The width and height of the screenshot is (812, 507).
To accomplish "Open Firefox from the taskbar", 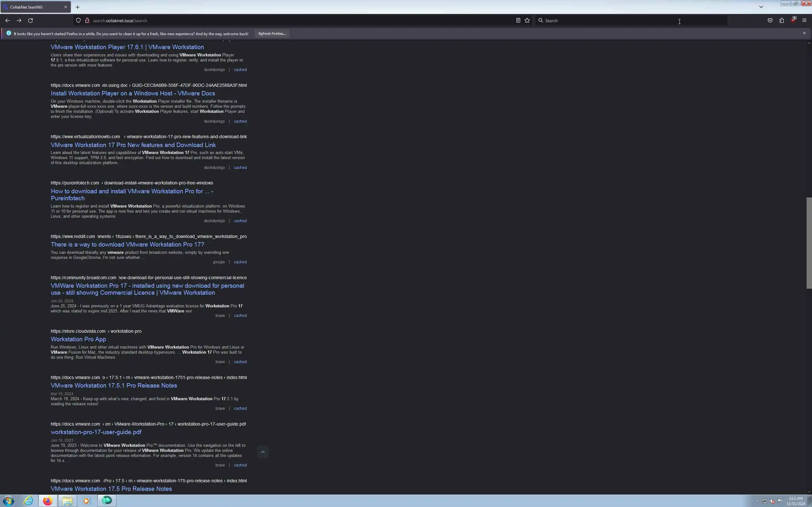I will 48,501.
